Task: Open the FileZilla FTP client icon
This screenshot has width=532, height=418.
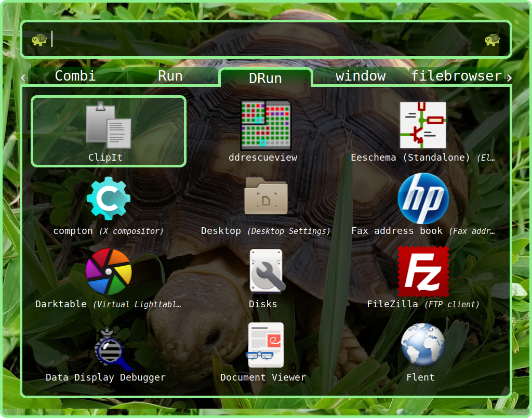Action: (x=422, y=271)
